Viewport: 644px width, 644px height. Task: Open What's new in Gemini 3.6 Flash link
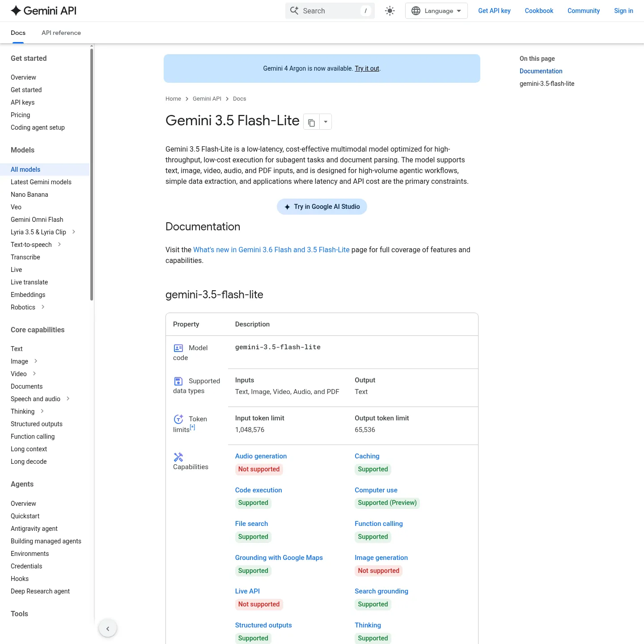click(x=271, y=250)
